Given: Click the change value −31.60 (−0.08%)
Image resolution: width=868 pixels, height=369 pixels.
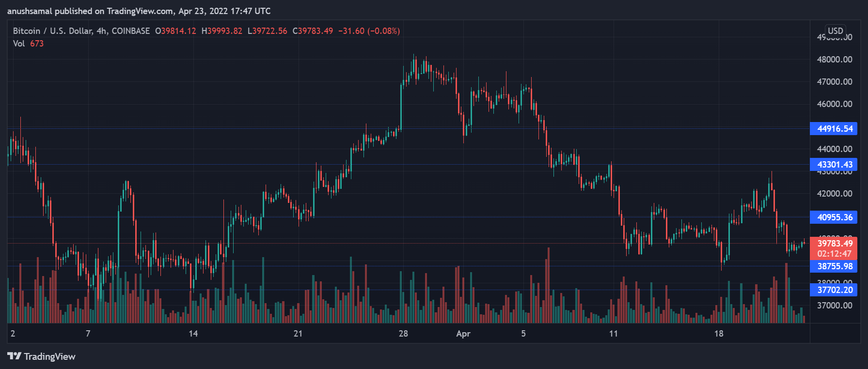Looking at the screenshot, I should tap(369, 31).
